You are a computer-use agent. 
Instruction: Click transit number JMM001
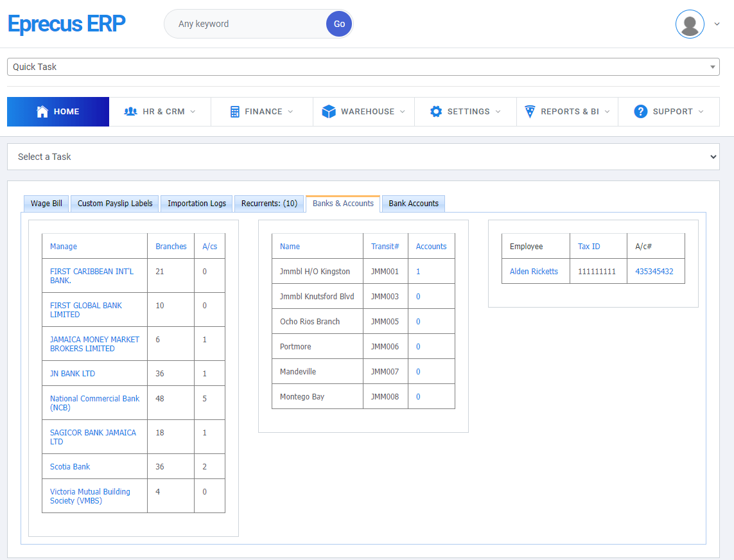point(385,272)
